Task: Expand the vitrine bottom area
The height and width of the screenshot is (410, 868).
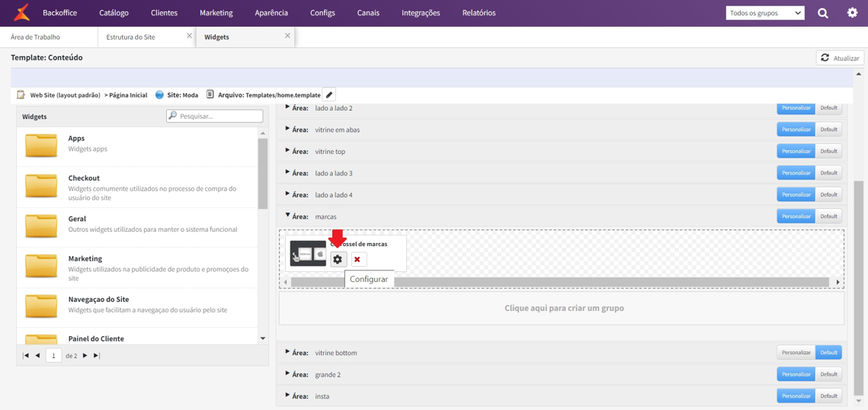Action: click(x=287, y=351)
